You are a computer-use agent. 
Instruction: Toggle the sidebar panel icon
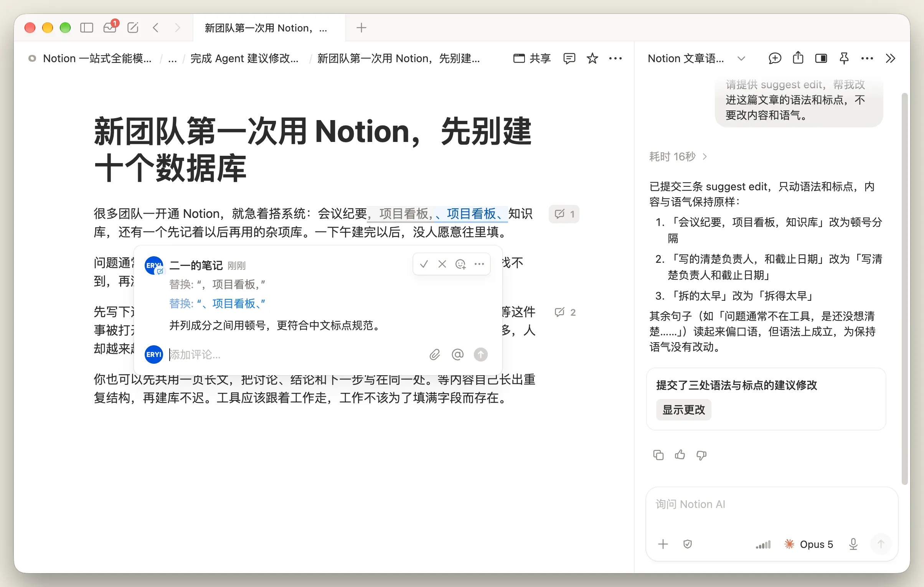[x=87, y=28]
